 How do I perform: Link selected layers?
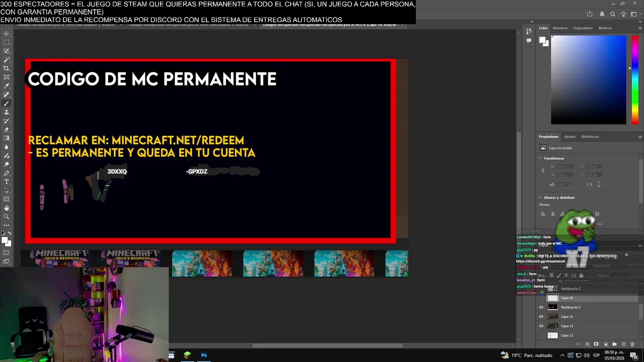[x=578, y=344]
